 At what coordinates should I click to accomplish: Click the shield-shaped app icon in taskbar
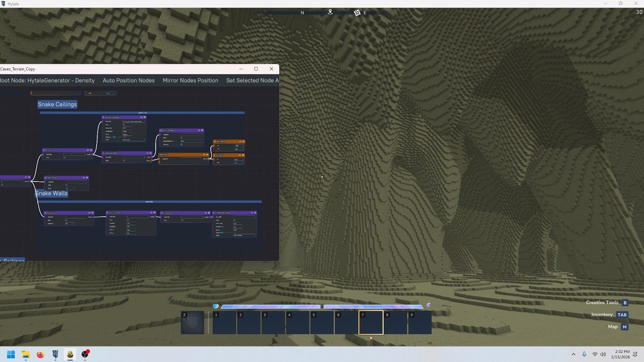click(x=55, y=354)
